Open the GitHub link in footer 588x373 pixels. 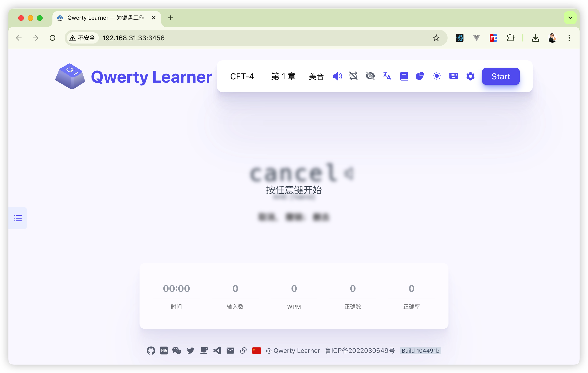click(x=151, y=351)
